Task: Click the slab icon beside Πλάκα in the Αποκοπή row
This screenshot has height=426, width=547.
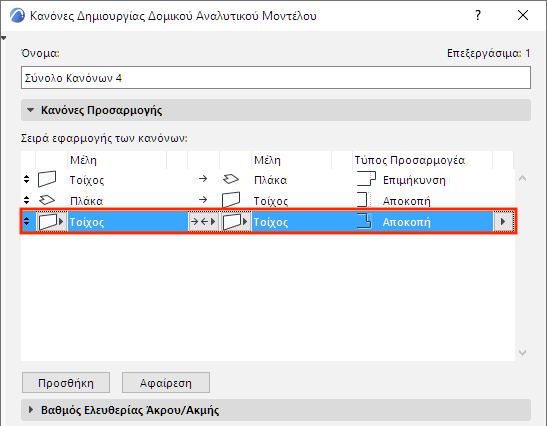Action: 47,200
